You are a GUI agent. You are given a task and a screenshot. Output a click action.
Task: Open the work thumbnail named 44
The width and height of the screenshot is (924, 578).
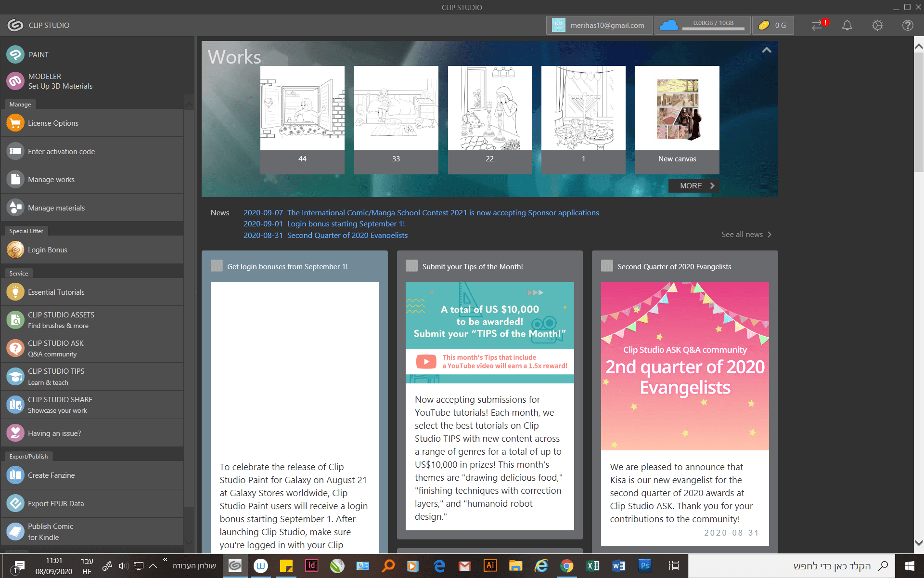tap(302, 108)
